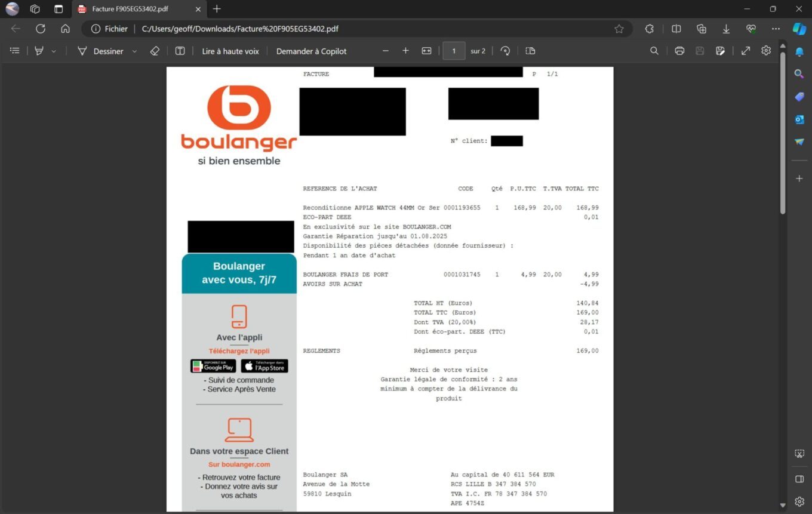This screenshot has height=514, width=812.
Task: Click Sur boulanger.com link
Action: pyautogui.click(x=239, y=464)
